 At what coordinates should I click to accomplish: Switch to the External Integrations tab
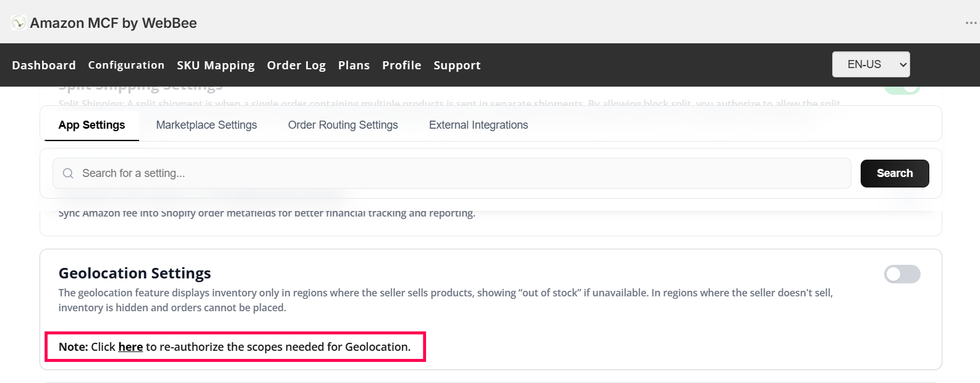[x=479, y=125]
